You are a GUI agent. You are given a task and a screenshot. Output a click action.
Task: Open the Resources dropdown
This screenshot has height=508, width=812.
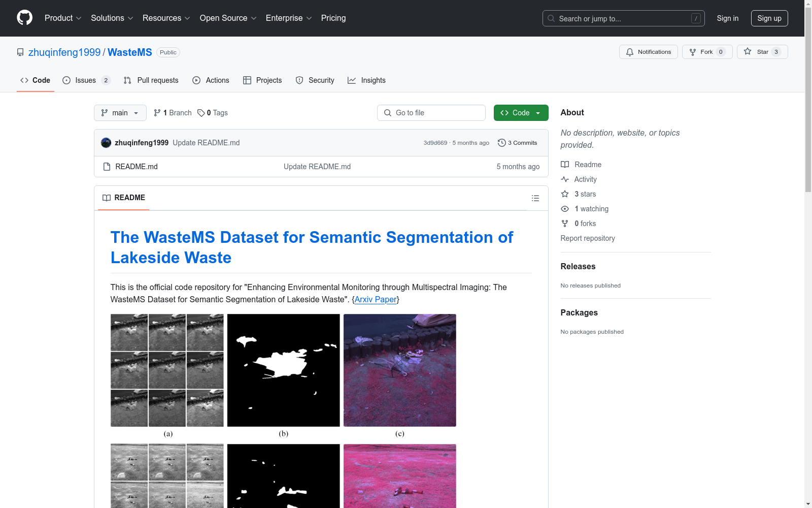click(x=166, y=18)
